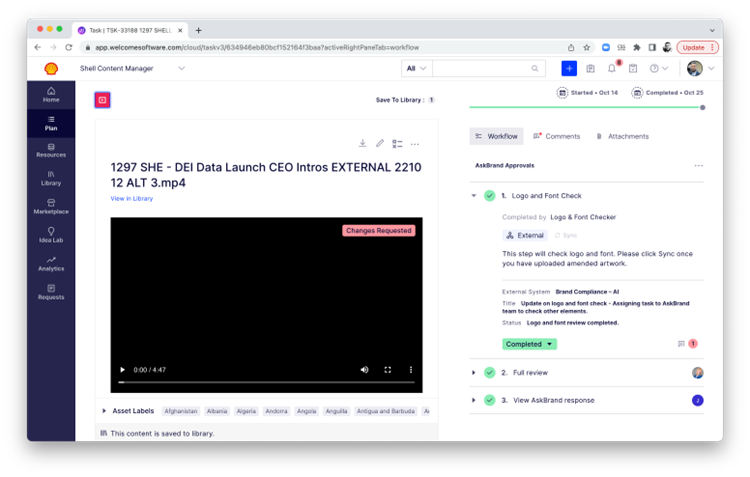
Task: Open the comment icon on Logo step
Action: [681, 344]
